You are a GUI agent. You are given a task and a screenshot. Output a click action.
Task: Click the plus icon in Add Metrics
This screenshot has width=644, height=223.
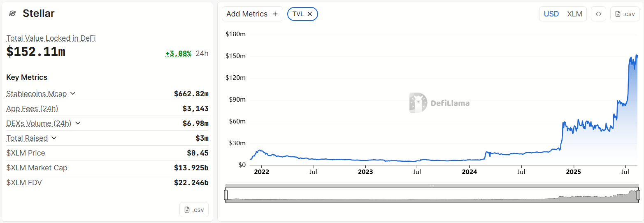pyautogui.click(x=275, y=14)
